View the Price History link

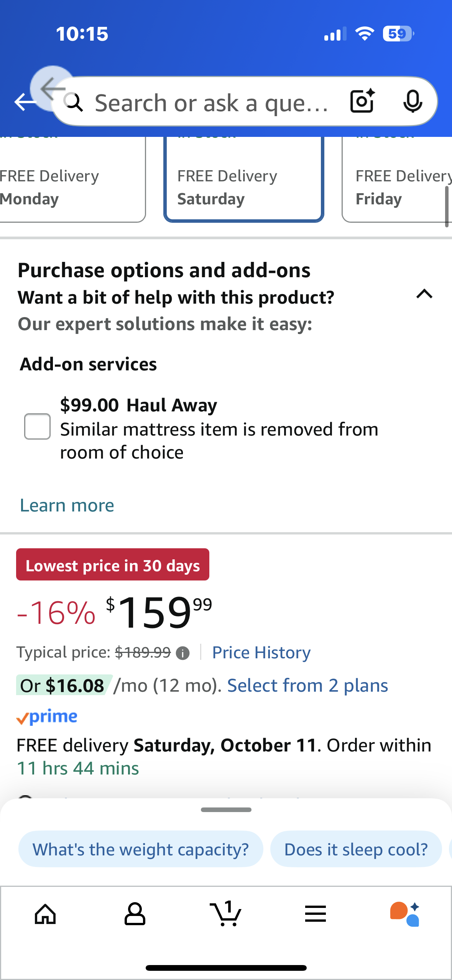(x=261, y=653)
